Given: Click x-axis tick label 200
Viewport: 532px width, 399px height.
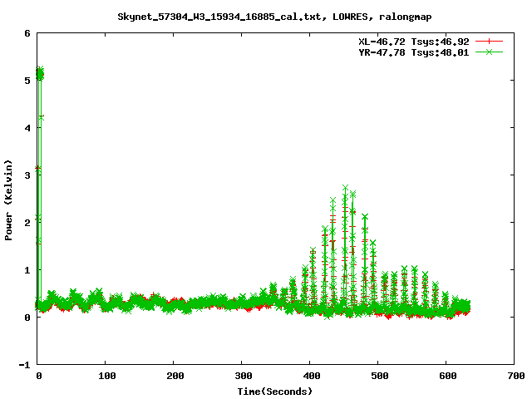Looking at the screenshot, I should pos(175,376).
